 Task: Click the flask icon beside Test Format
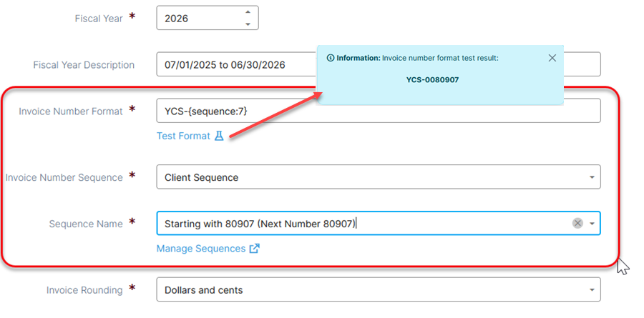(219, 136)
